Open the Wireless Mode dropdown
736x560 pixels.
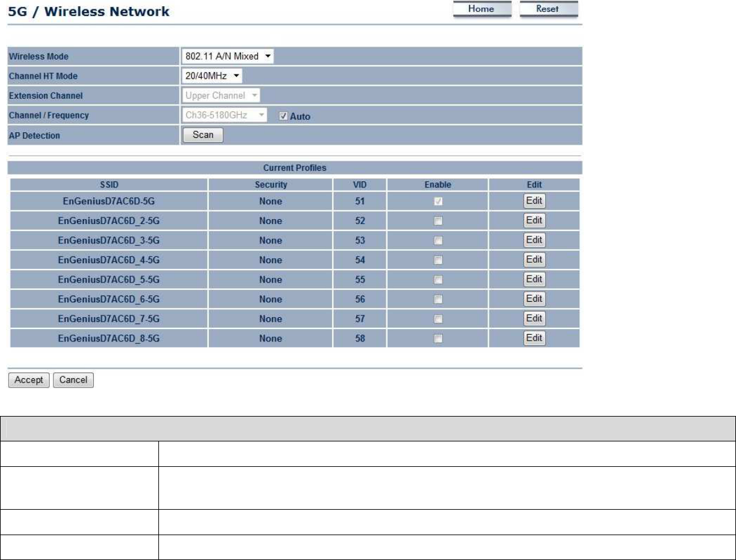point(228,56)
